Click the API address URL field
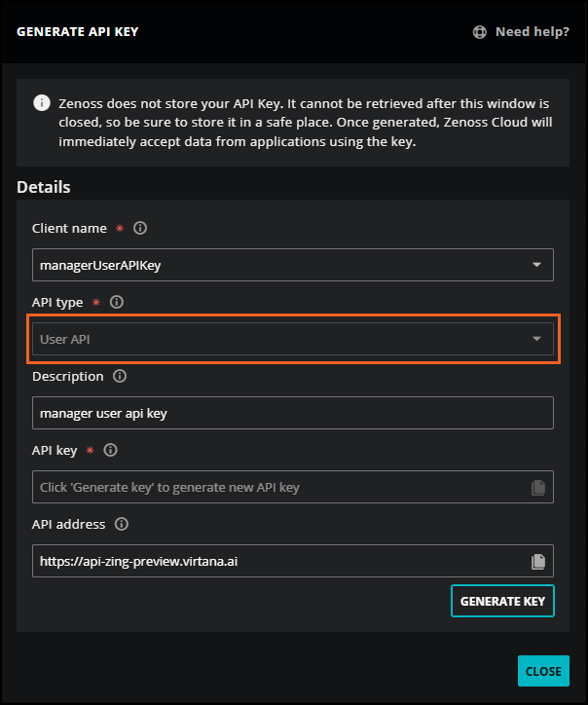Screen dimensions: 588x705 277,561
